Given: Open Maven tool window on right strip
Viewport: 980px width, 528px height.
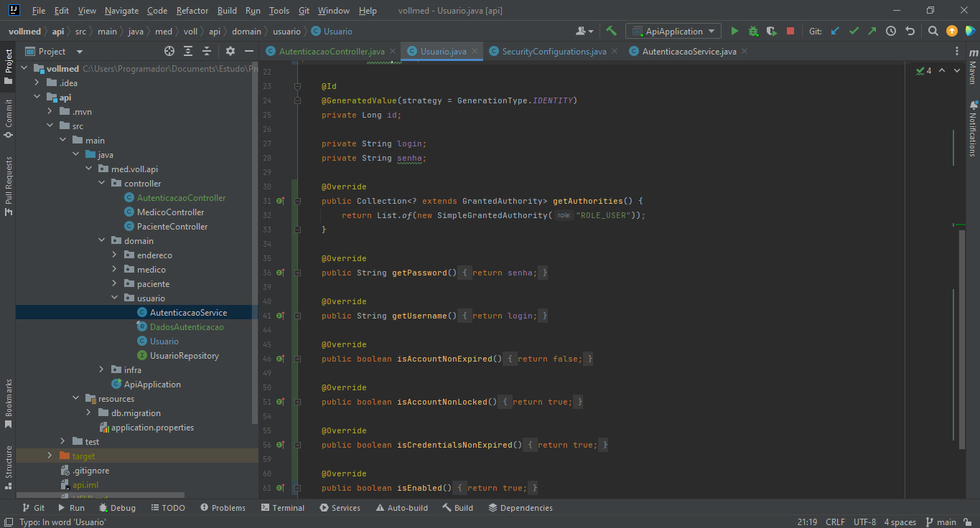Looking at the screenshot, I should (972, 66).
